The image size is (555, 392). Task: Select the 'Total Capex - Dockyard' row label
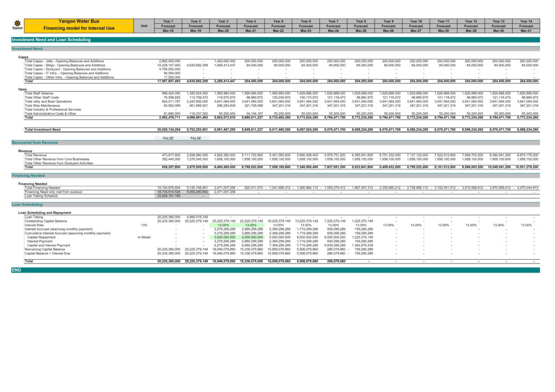tap(68, 69)
